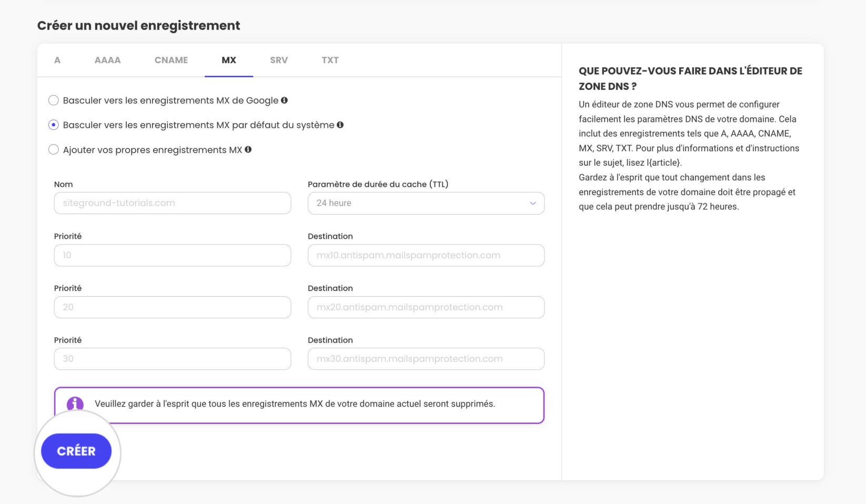
Task: Click the Nom field label
Action: (x=63, y=184)
